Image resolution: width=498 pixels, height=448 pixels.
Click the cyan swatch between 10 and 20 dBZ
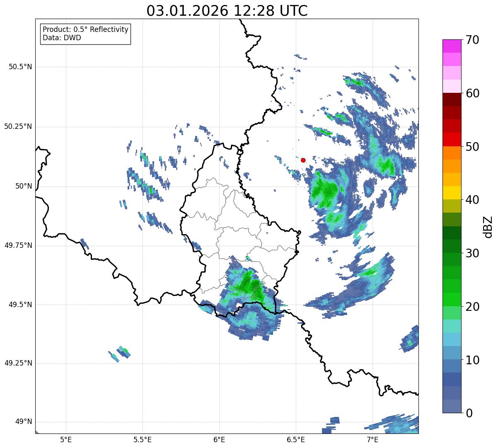pos(452,339)
